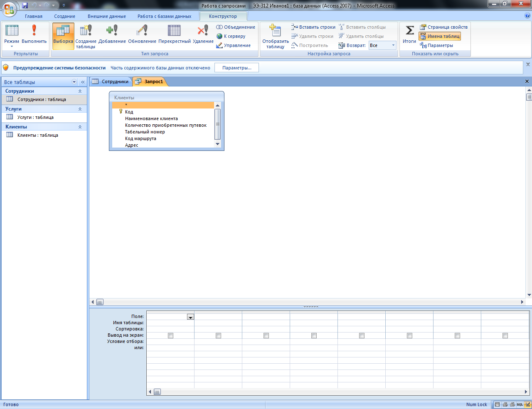The image size is (532, 409).
Task: Switch to Внешние данные ribbon tab
Action: [107, 16]
